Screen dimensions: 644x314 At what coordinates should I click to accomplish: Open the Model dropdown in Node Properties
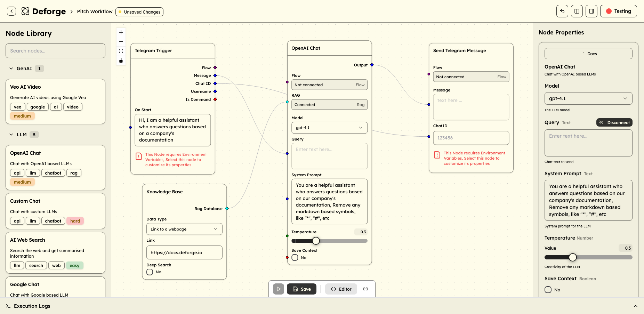point(588,98)
